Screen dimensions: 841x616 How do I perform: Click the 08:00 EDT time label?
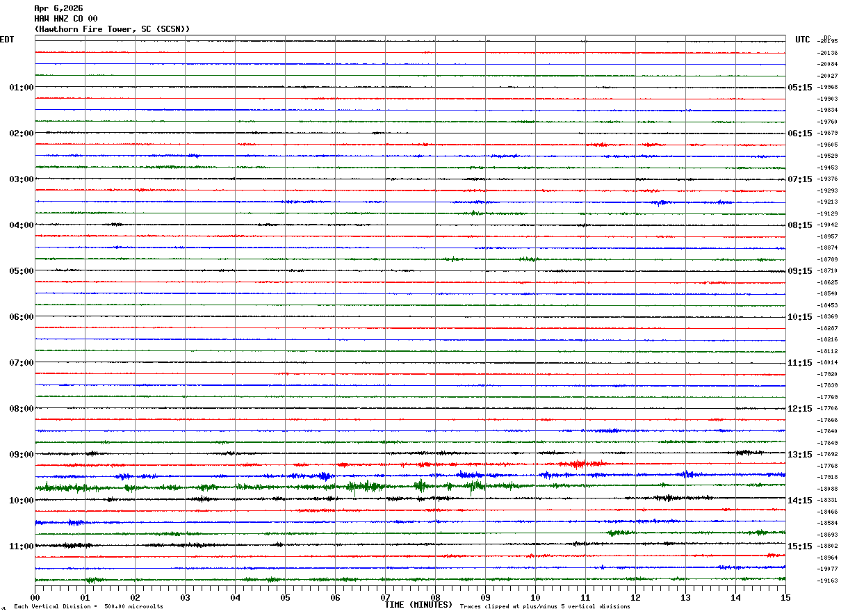coord(22,409)
